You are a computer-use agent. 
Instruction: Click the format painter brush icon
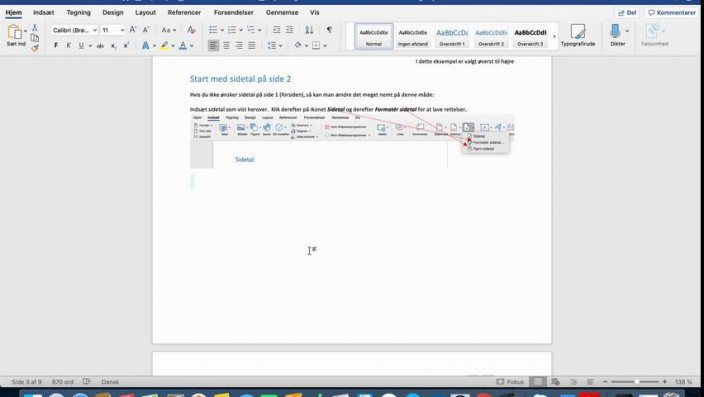click(35, 48)
